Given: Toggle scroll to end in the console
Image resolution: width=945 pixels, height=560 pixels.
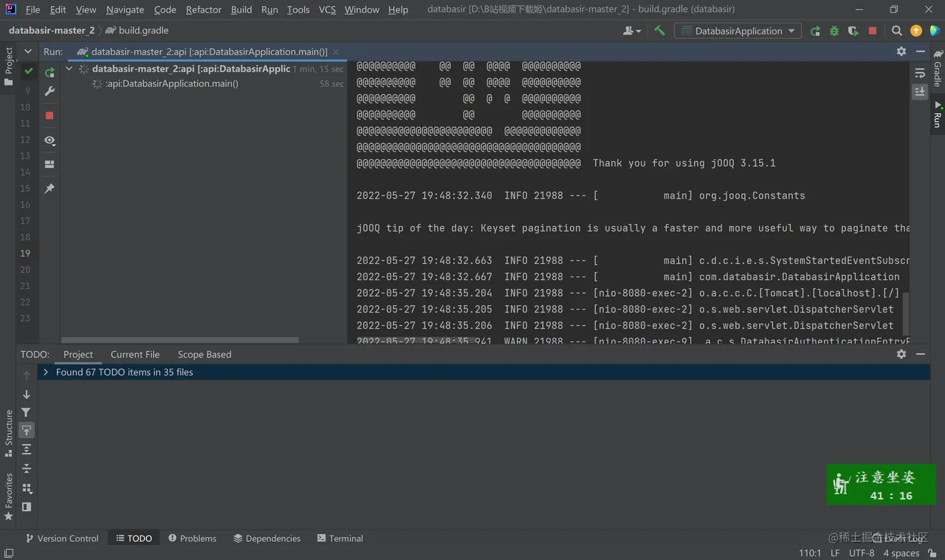Looking at the screenshot, I should (920, 92).
